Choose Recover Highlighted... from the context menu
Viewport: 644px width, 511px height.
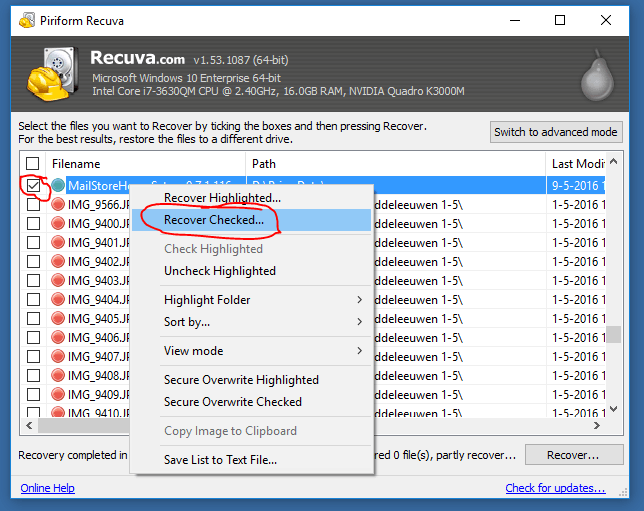[x=251, y=198]
